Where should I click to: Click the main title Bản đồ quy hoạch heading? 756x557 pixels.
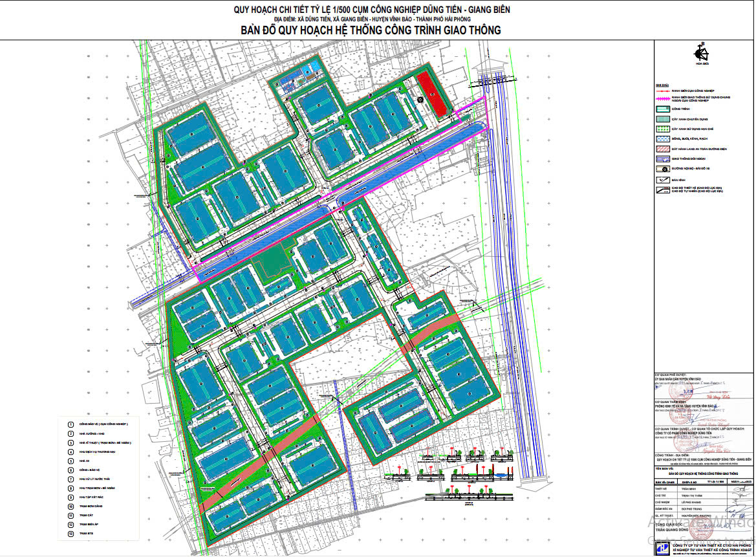[371, 30]
